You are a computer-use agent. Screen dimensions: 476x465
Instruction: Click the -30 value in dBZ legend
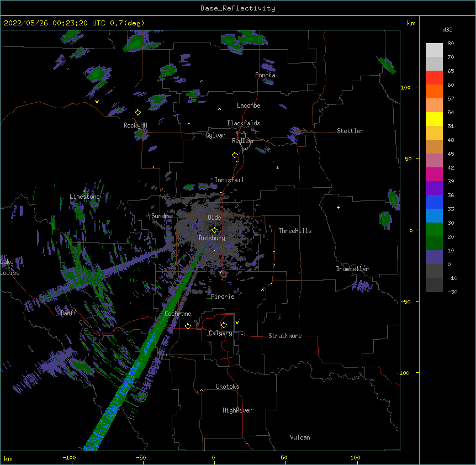coord(452,292)
